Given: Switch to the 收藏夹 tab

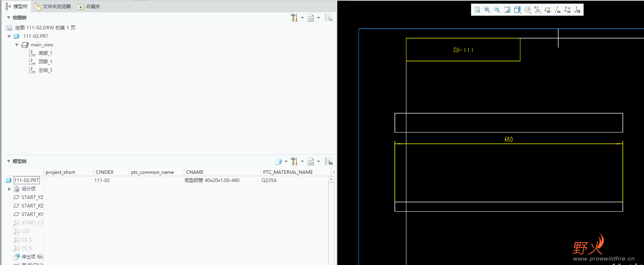Looking at the screenshot, I should tap(89, 7).
